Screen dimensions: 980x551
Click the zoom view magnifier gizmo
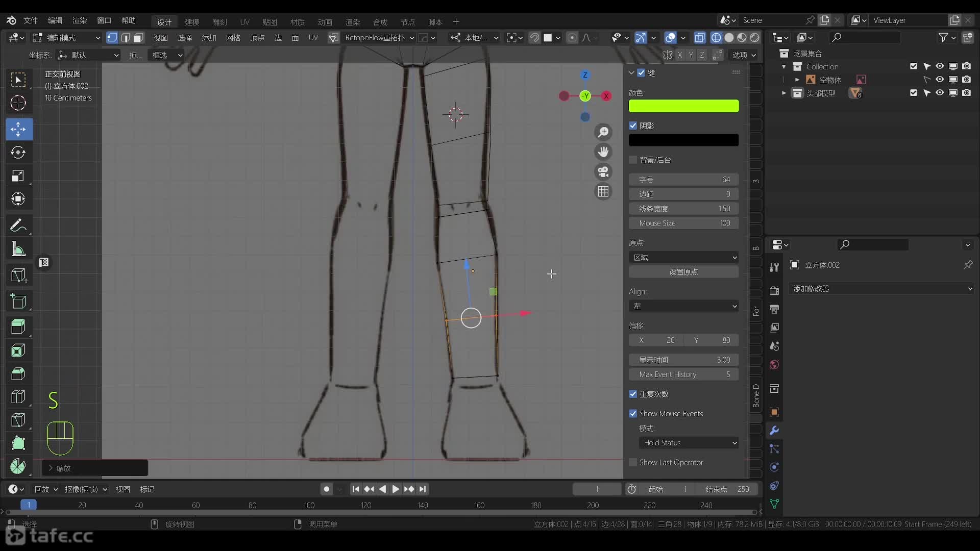tap(603, 133)
